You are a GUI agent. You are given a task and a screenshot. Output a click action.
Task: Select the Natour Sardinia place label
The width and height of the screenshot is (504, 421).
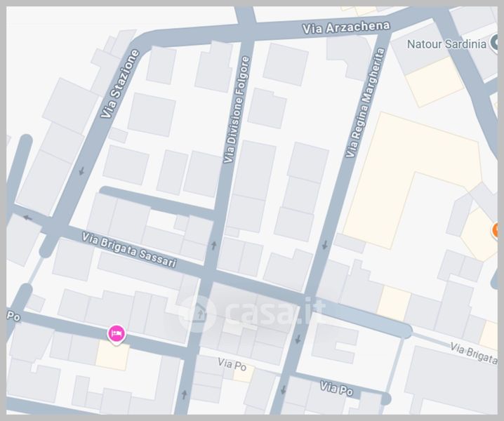446,44
